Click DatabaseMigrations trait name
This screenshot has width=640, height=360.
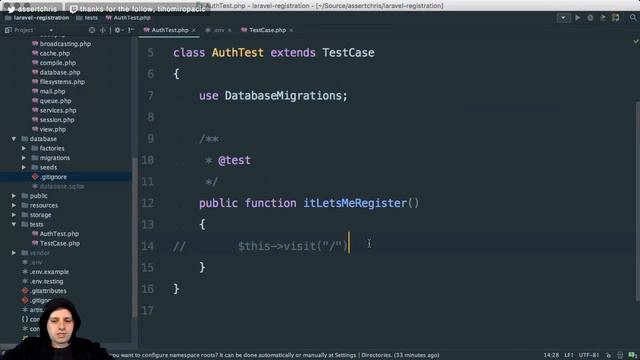click(x=283, y=96)
